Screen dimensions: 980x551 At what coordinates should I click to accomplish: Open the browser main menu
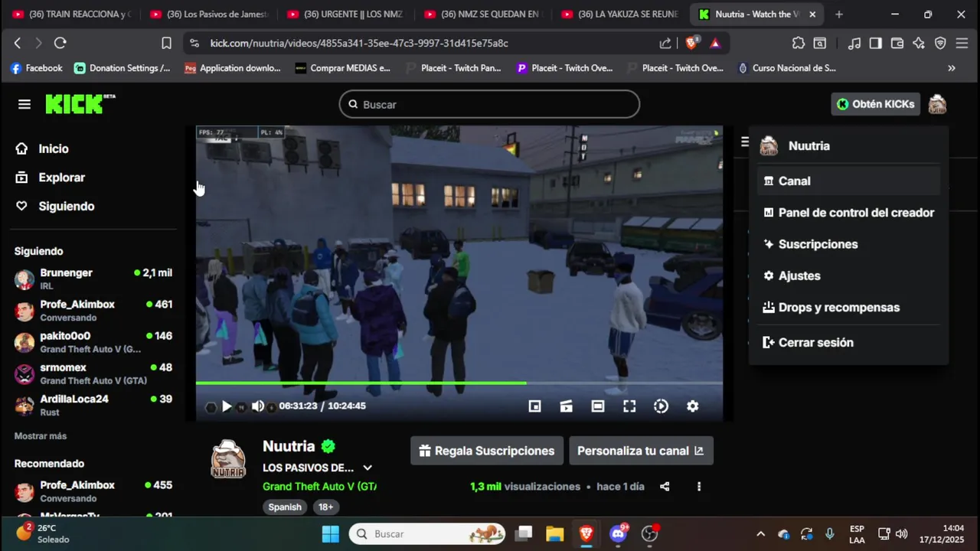click(x=962, y=43)
